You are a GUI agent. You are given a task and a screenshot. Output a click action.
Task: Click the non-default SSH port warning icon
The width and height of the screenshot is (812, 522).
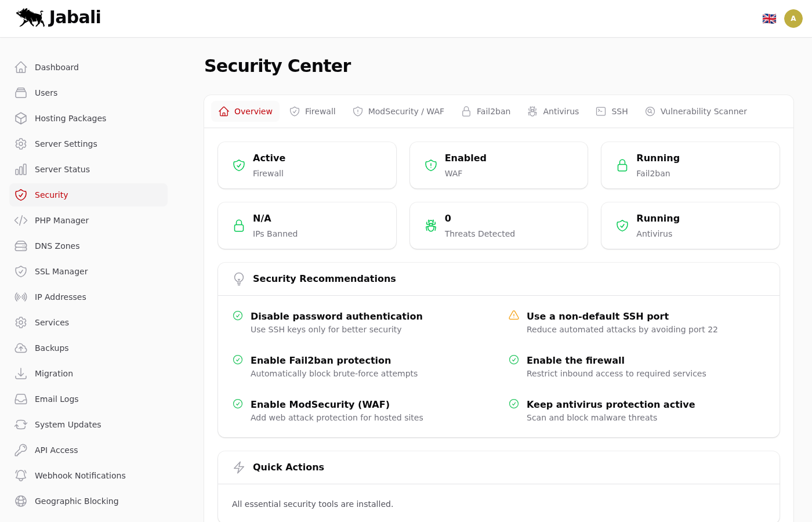514,316
